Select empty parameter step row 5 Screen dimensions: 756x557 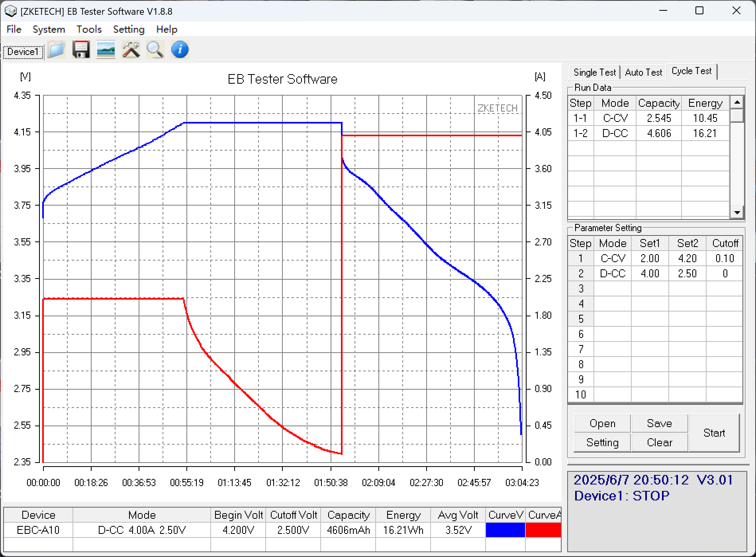[x=655, y=319]
